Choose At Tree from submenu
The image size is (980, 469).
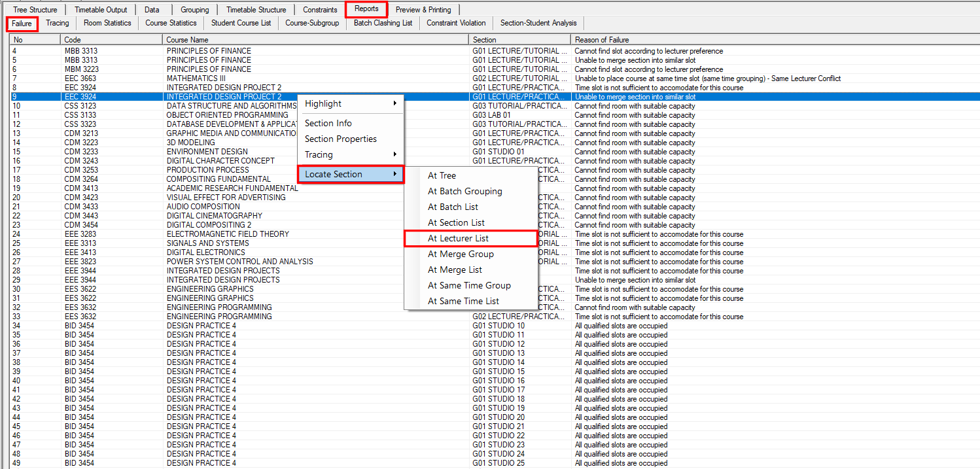tap(471, 175)
